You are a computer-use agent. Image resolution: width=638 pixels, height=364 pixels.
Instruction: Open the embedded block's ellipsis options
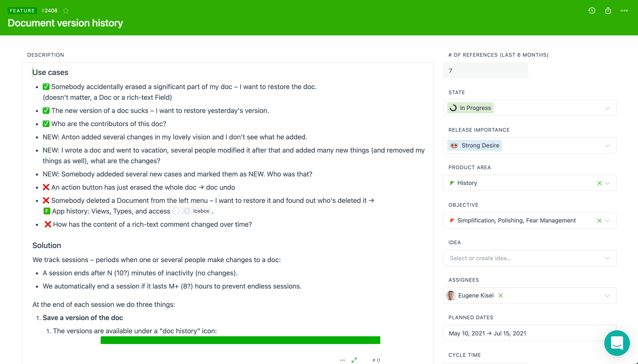coord(342,360)
